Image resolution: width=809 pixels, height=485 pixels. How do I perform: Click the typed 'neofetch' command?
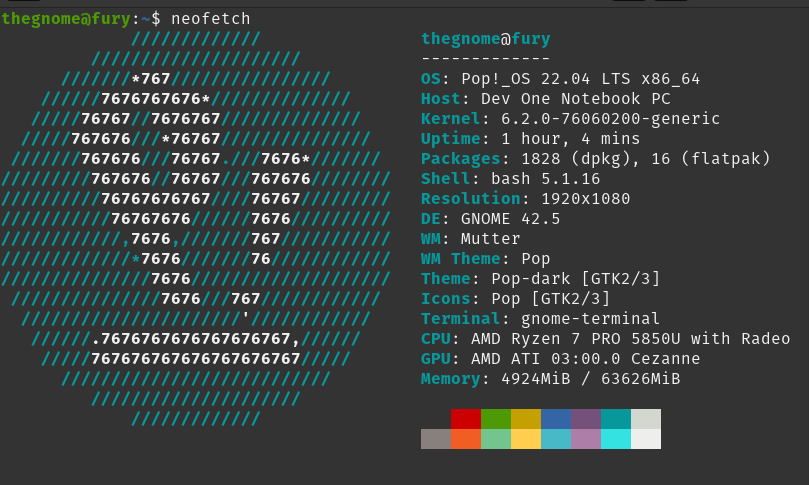pyautogui.click(x=211, y=19)
